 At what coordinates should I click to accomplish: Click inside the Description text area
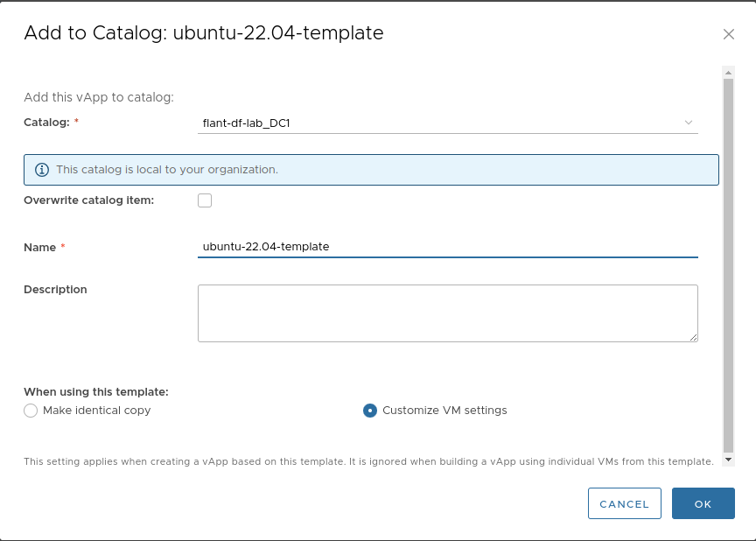[447, 313]
